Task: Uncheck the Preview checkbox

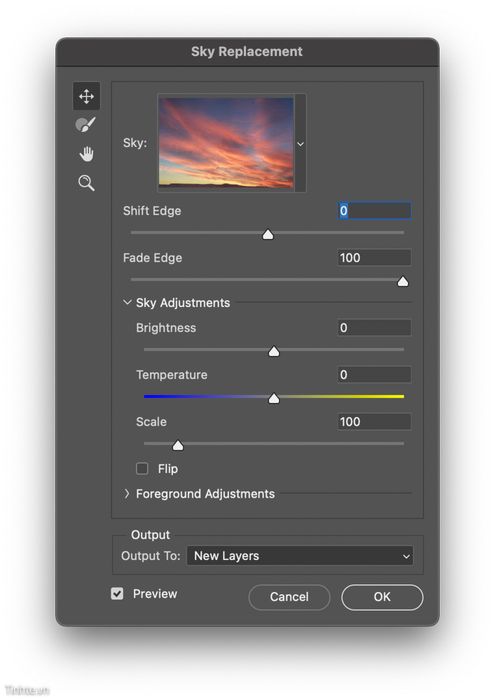Action: pyautogui.click(x=117, y=593)
